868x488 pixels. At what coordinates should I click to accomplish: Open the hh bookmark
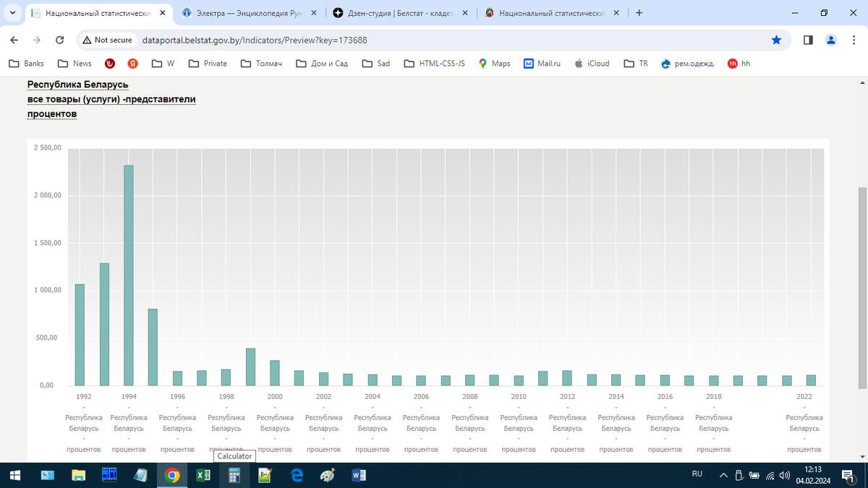(739, 64)
